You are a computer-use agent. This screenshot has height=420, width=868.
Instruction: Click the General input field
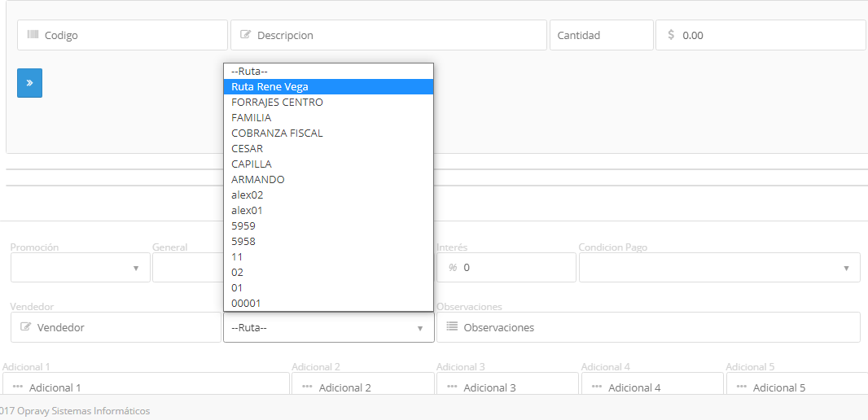click(187, 268)
